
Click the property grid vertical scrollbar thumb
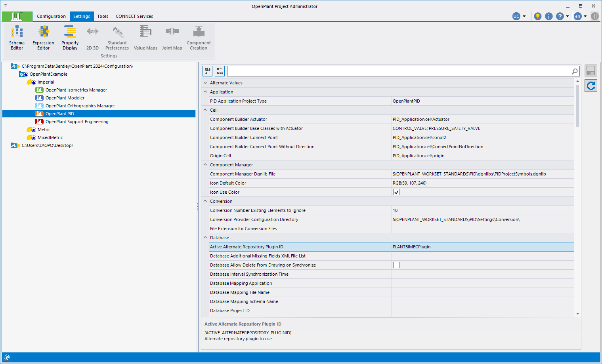pos(577,106)
